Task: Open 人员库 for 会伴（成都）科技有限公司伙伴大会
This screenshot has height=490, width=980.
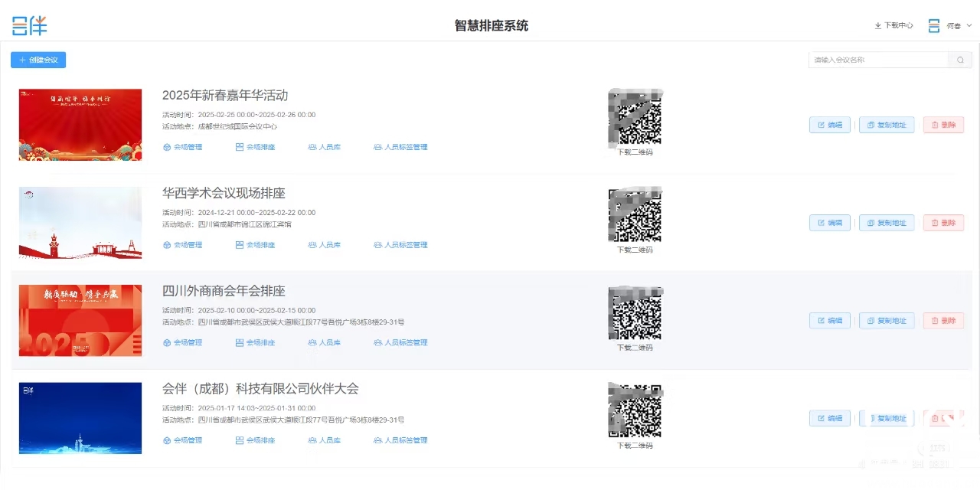Action: point(324,440)
